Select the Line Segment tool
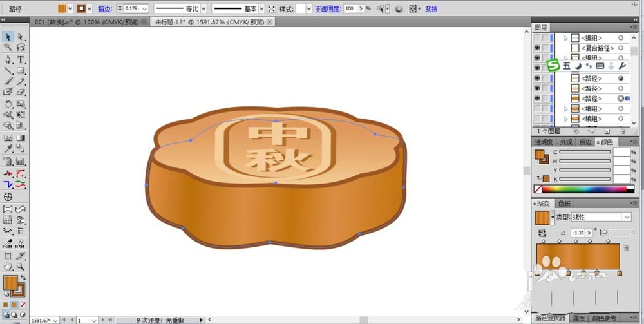This screenshot has width=644, height=324. (x=8, y=71)
